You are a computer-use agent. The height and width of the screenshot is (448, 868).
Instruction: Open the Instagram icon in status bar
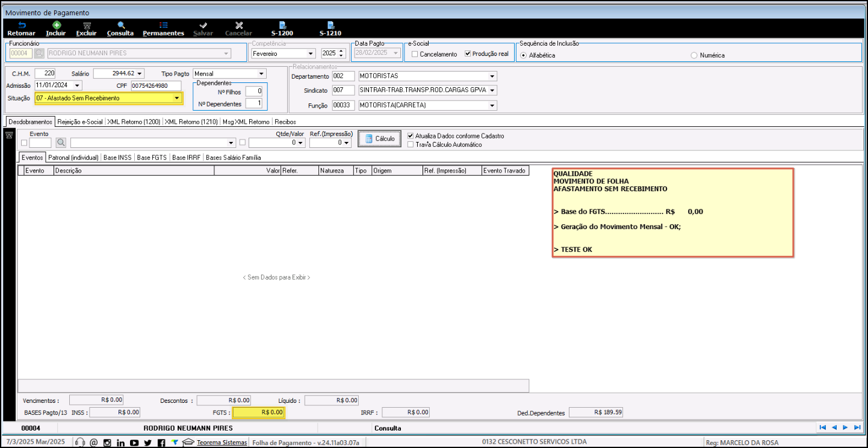107,443
